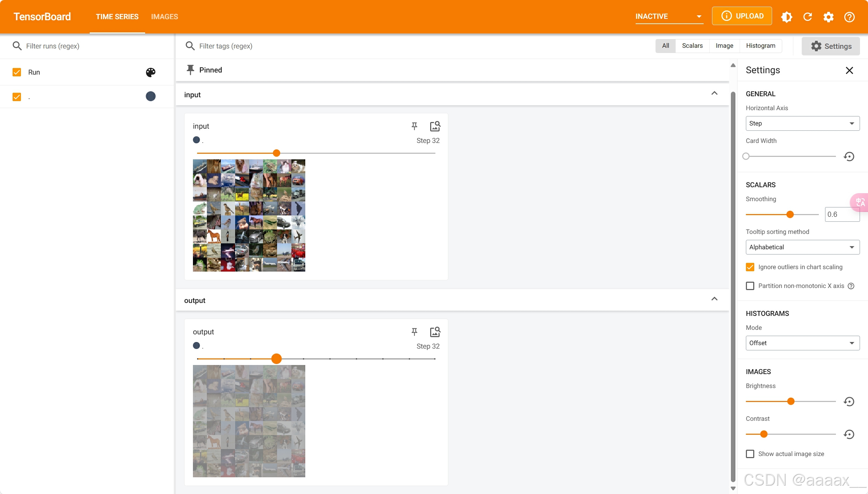Disable Ignore outliers in chart scaling
868x494 pixels.
(x=750, y=267)
